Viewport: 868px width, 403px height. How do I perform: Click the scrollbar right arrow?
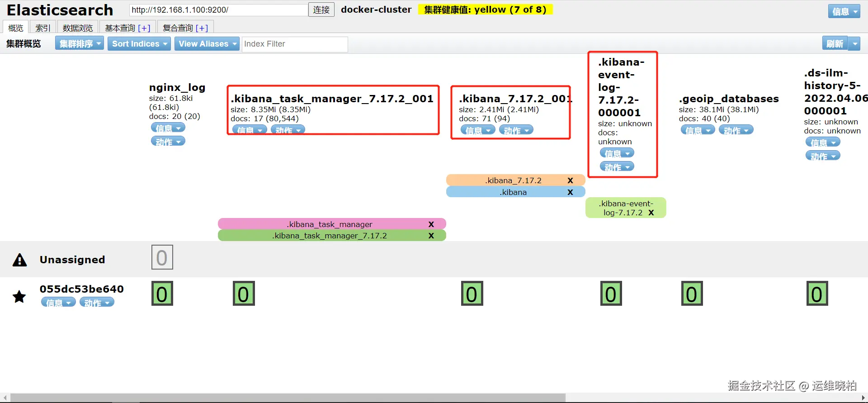click(863, 398)
